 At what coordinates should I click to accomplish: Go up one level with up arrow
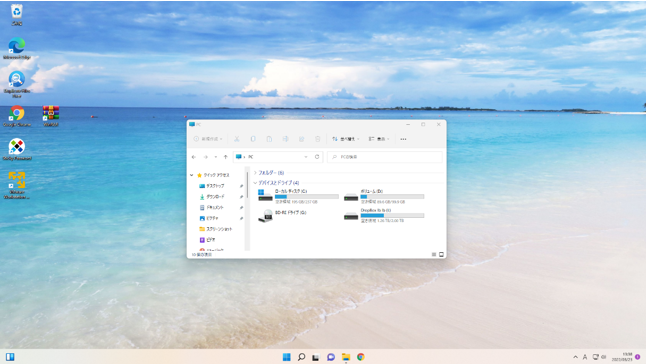[225, 157]
